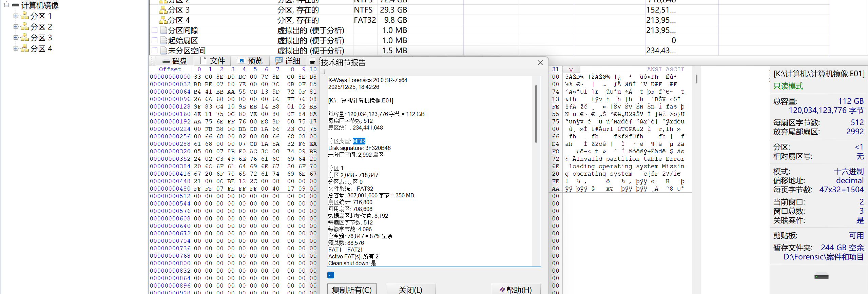
Task: Click the monitor icon right of 详细 tab
Action: pyautogui.click(x=312, y=61)
